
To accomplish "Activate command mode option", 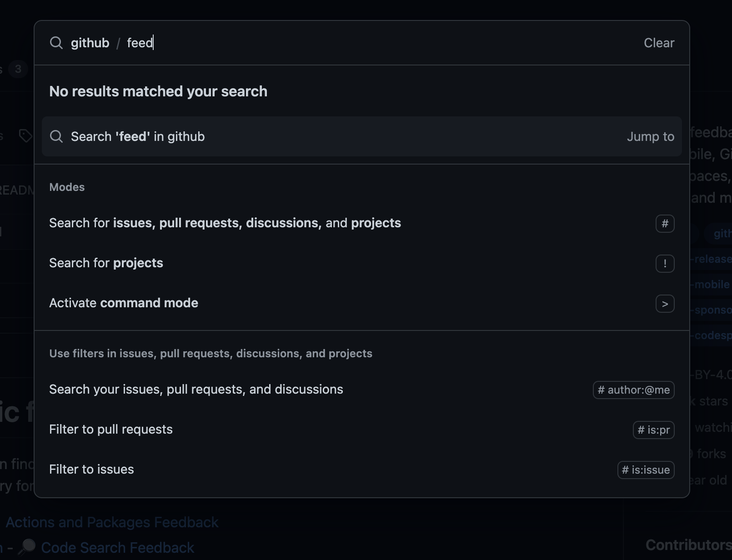I will [x=362, y=303].
